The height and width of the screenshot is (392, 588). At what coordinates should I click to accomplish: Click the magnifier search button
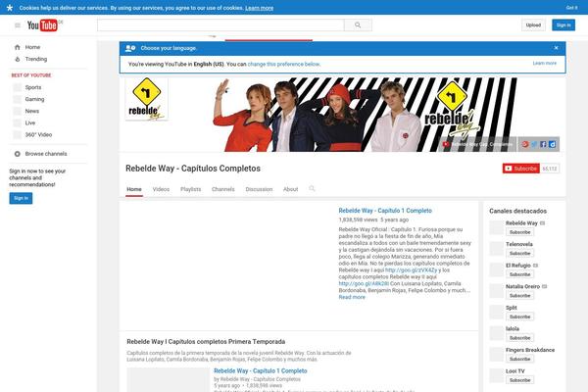[x=358, y=25]
